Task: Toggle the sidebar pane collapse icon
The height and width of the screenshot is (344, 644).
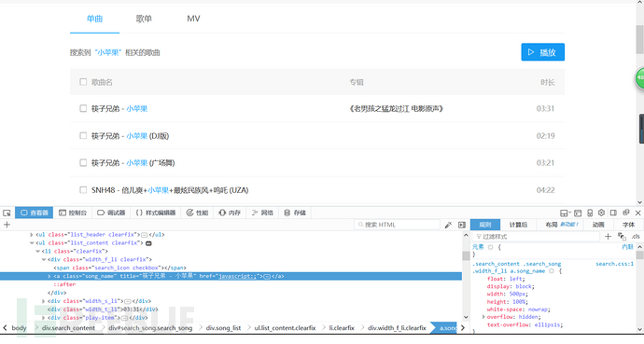Action: click(x=462, y=225)
